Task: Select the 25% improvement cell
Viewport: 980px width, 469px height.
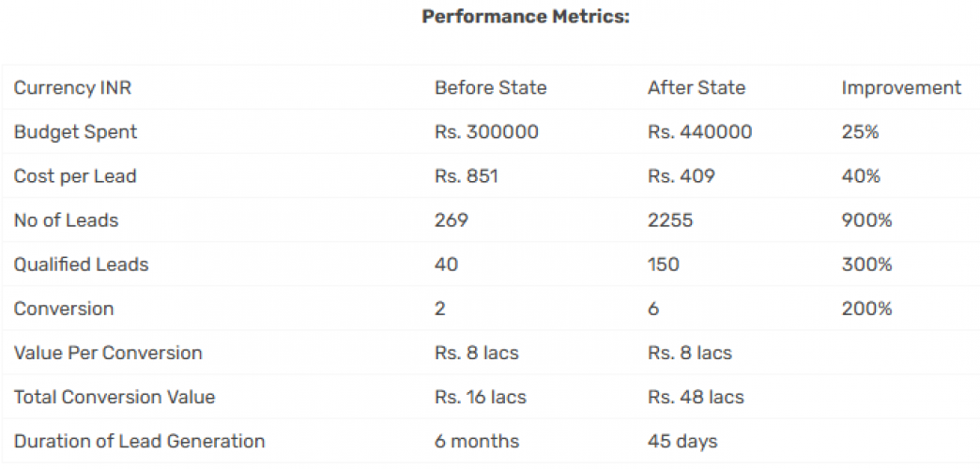Action: pos(860,132)
